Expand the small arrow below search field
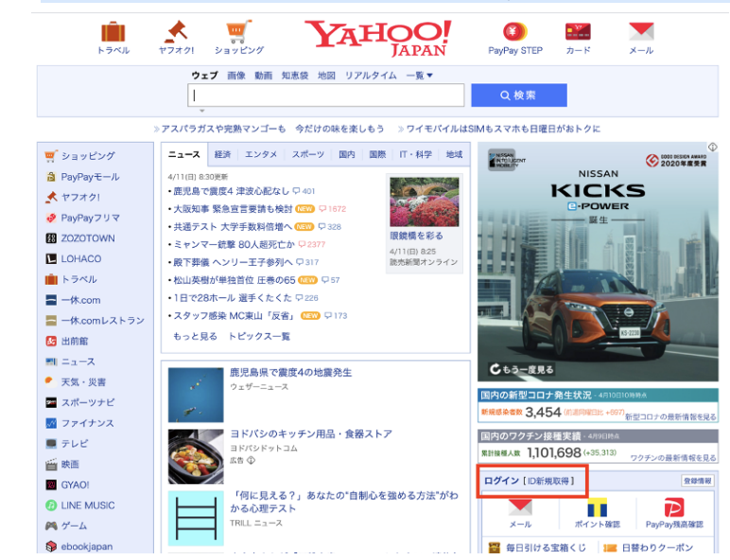 (x=200, y=112)
